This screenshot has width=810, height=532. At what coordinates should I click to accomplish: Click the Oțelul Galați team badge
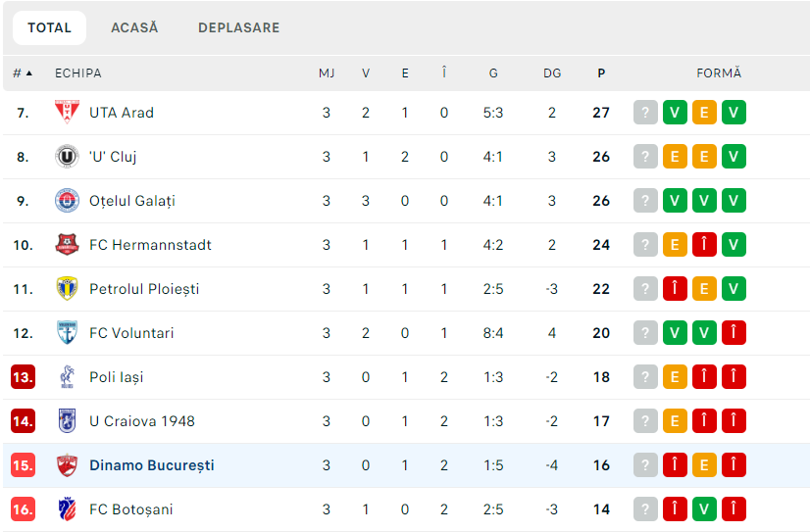coord(66,201)
